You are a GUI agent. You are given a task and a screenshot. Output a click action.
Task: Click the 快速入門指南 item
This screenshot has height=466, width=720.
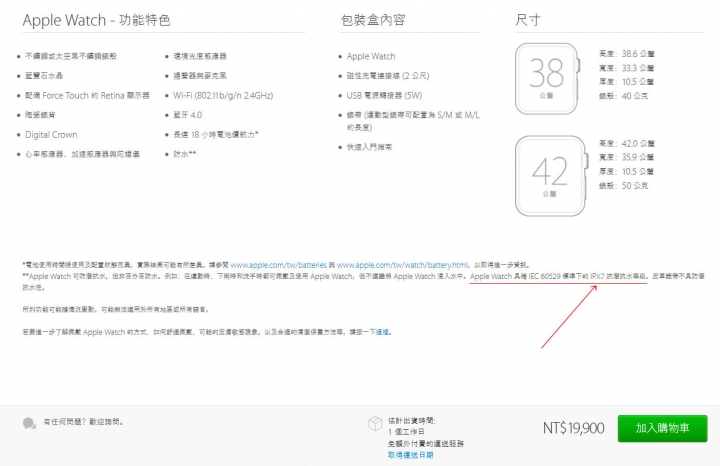click(370, 147)
